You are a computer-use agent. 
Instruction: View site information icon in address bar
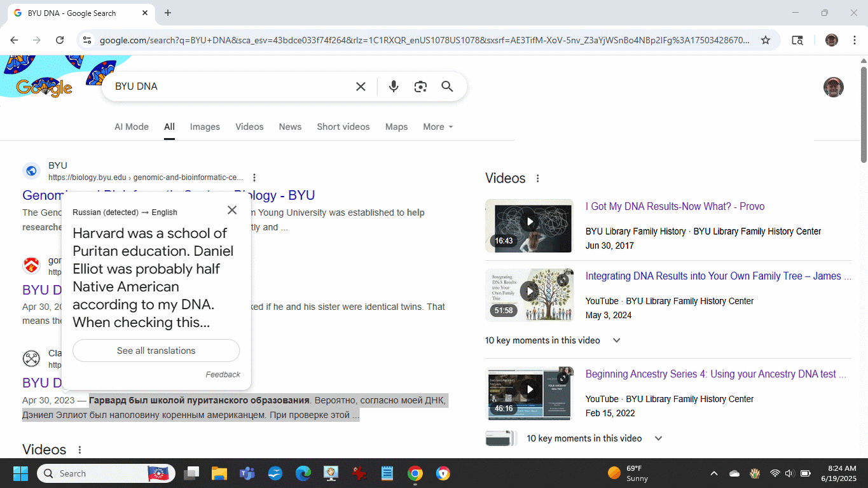pyautogui.click(x=87, y=40)
